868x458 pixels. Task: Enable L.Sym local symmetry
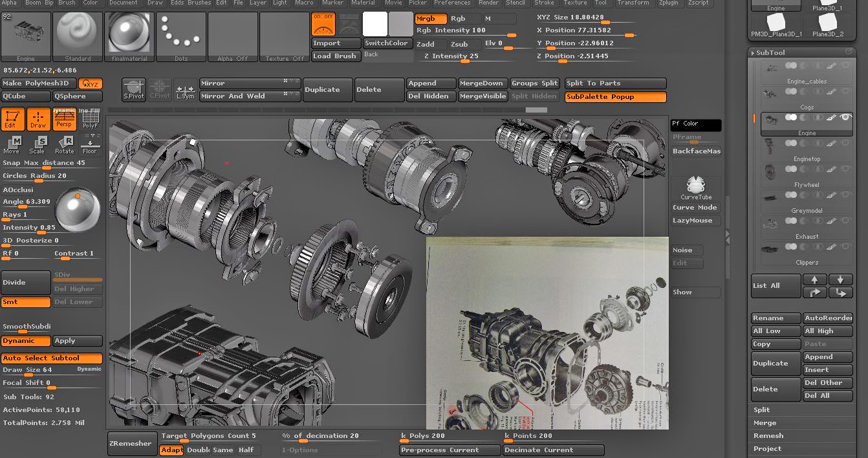[x=186, y=90]
